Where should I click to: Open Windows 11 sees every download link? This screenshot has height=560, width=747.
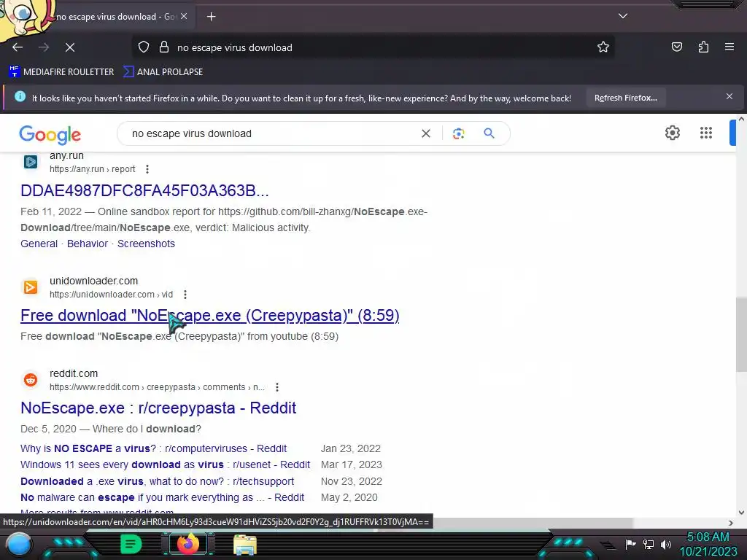point(166,464)
